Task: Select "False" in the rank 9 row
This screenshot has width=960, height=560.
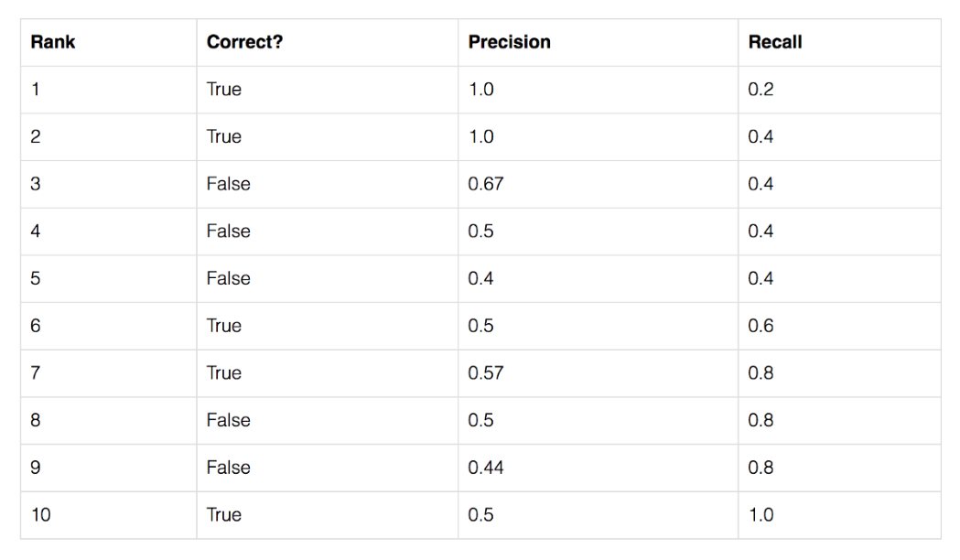Action: tap(228, 468)
